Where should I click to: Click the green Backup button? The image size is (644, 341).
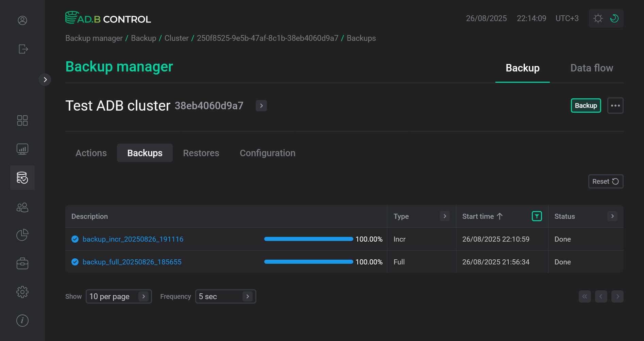tap(586, 105)
